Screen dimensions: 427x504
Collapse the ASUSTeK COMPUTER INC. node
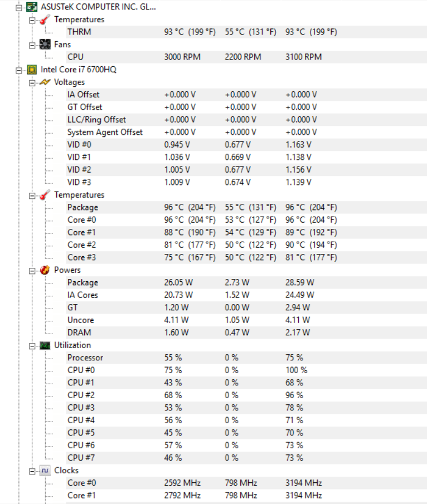20,7
